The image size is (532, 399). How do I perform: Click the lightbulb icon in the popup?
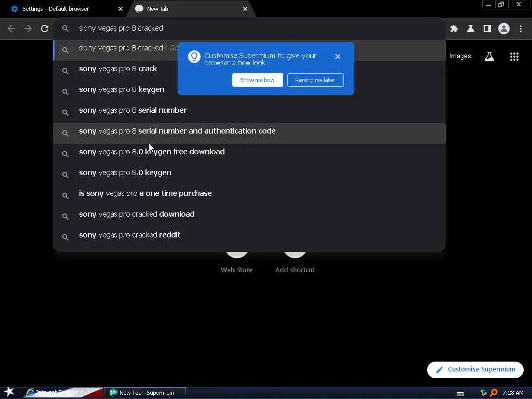[x=194, y=57]
